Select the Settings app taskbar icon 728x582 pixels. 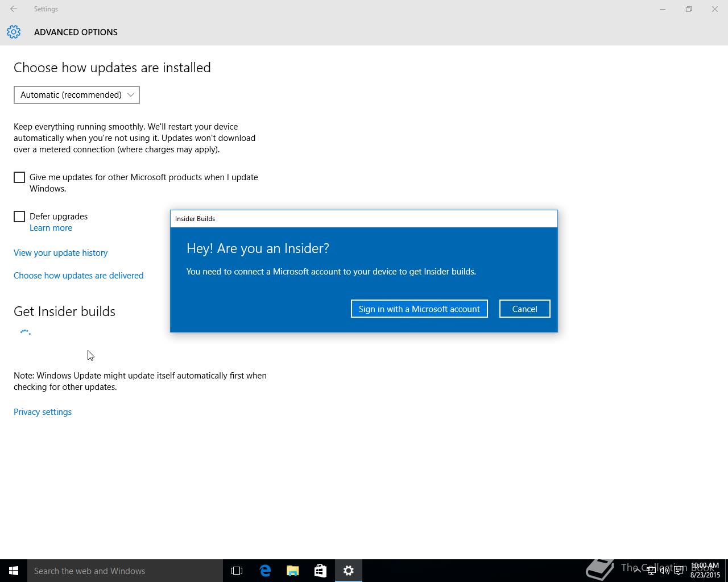pyautogui.click(x=349, y=571)
